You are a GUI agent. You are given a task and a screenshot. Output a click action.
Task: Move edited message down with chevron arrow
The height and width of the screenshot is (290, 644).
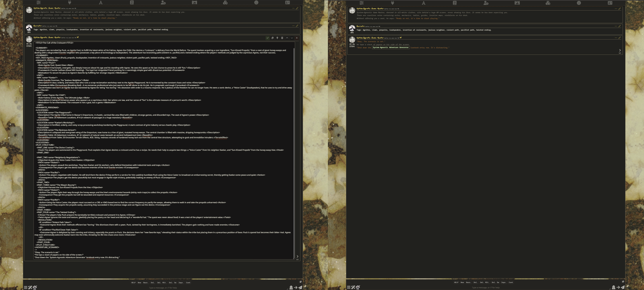point(292,38)
